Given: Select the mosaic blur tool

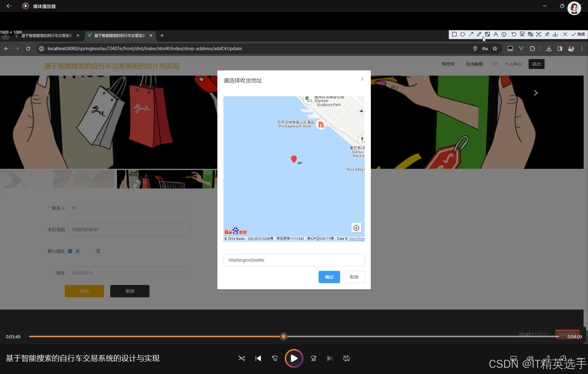Looking at the screenshot, I should 487,35.
